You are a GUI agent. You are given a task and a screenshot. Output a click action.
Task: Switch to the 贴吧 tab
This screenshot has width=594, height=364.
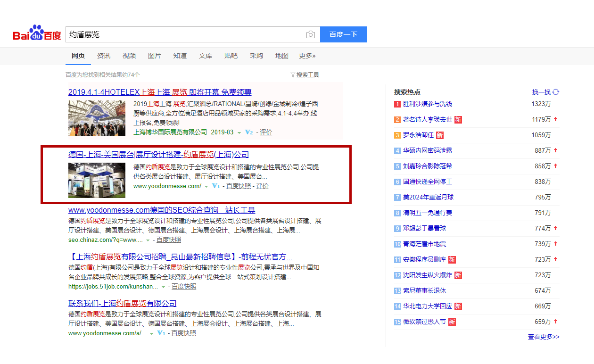pyautogui.click(x=231, y=56)
